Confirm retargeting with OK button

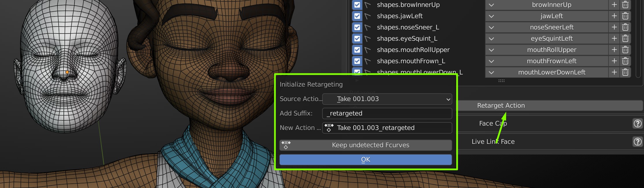pyautogui.click(x=365, y=159)
